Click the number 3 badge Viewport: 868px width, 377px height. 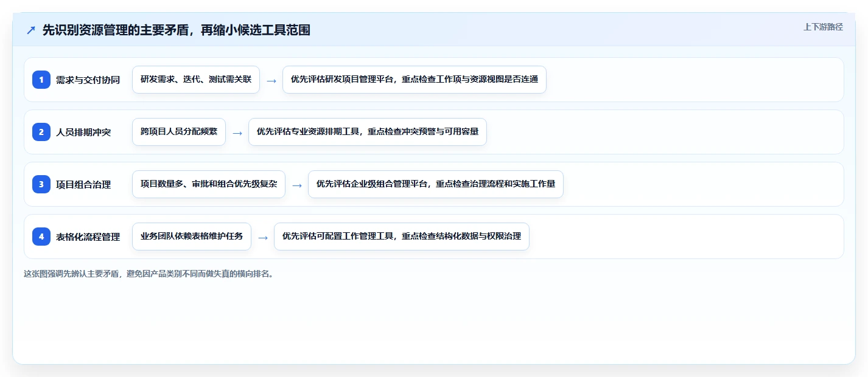click(41, 184)
